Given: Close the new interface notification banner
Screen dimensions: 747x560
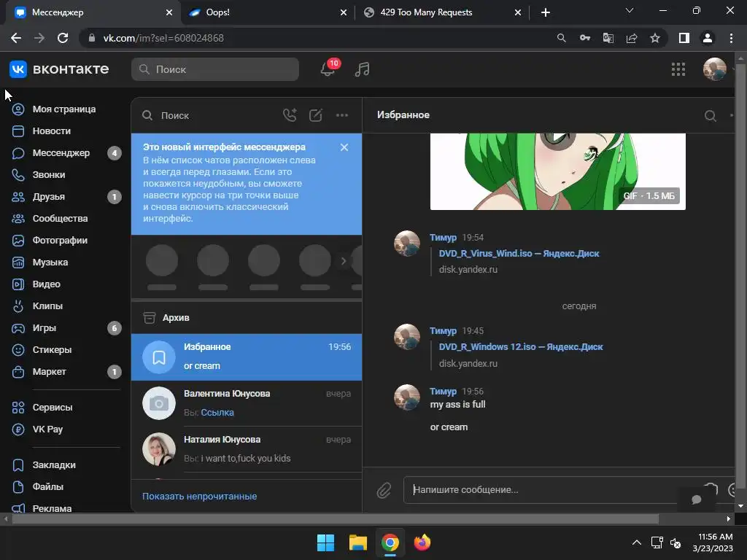Looking at the screenshot, I should pyautogui.click(x=344, y=147).
